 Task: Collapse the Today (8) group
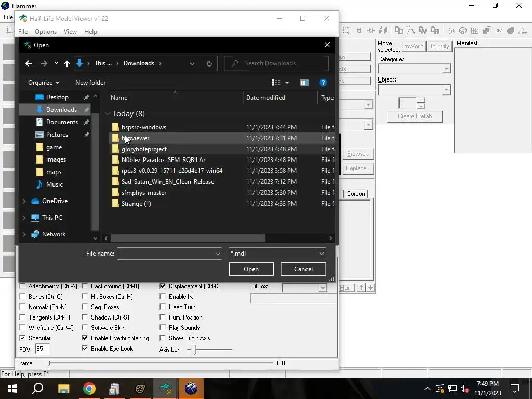pos(108,114)
